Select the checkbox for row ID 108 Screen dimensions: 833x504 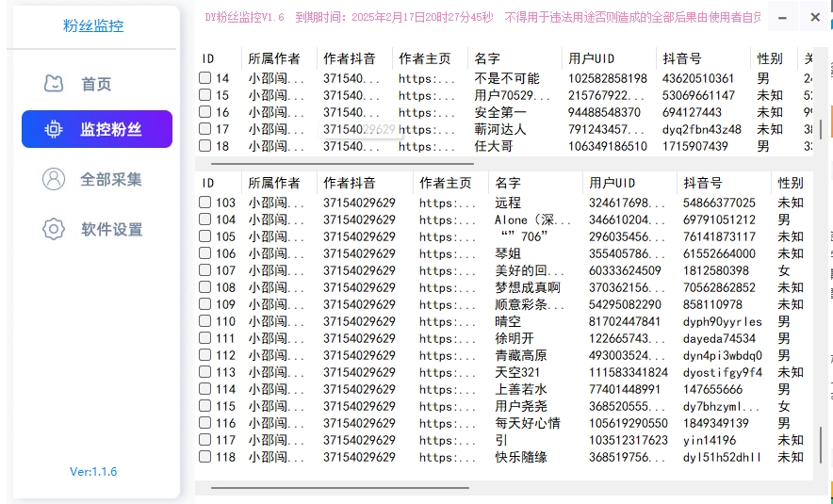(205, 287)
